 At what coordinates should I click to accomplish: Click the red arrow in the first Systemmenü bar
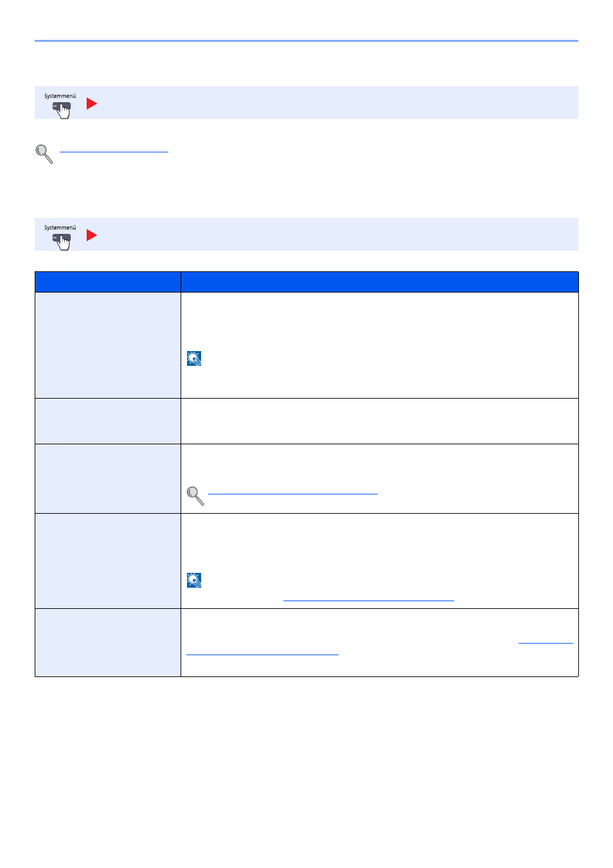(92, 104)
